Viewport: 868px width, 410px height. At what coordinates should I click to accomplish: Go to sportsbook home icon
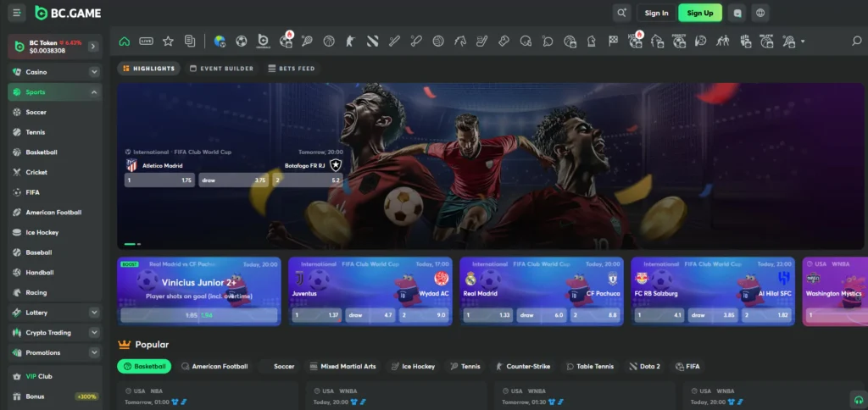(x=125, y=41)
